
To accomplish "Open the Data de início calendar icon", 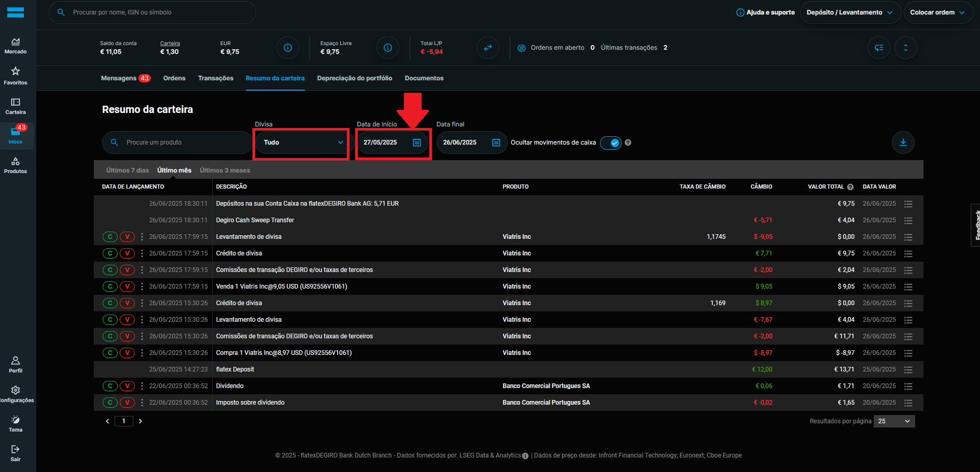I will pos(417,142).
